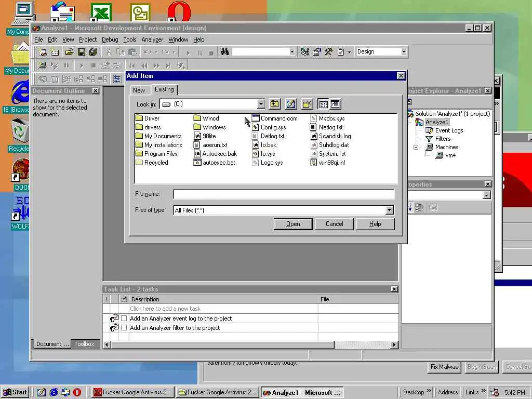
Task: Click the Cancel button in Add Item dialog
Action: [x=334, y=224]
